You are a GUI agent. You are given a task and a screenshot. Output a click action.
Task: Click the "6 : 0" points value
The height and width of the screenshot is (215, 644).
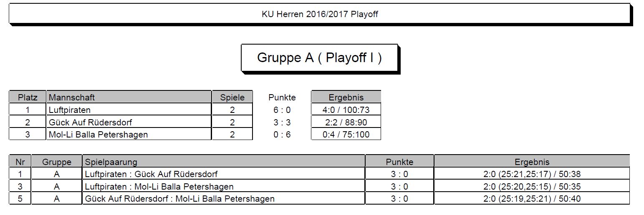click(x=282, y=110)
